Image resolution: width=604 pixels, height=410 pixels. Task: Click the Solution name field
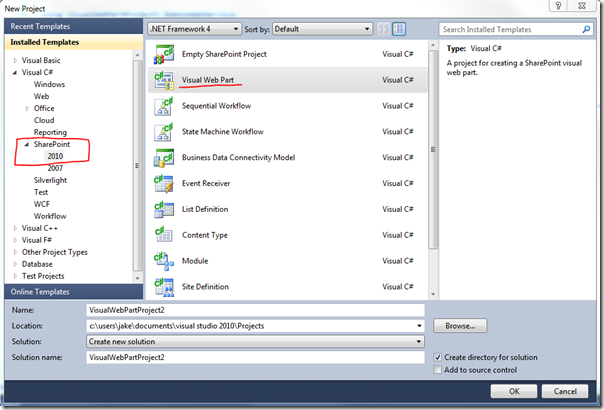point(255,358)
